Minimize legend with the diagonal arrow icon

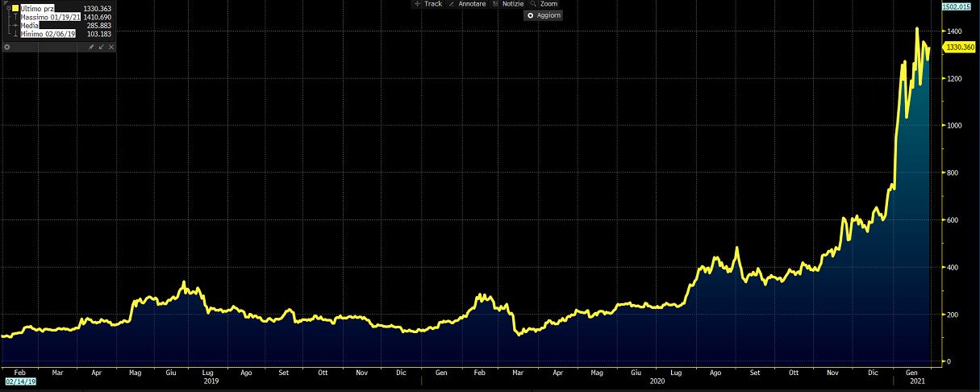coord(101,48)
